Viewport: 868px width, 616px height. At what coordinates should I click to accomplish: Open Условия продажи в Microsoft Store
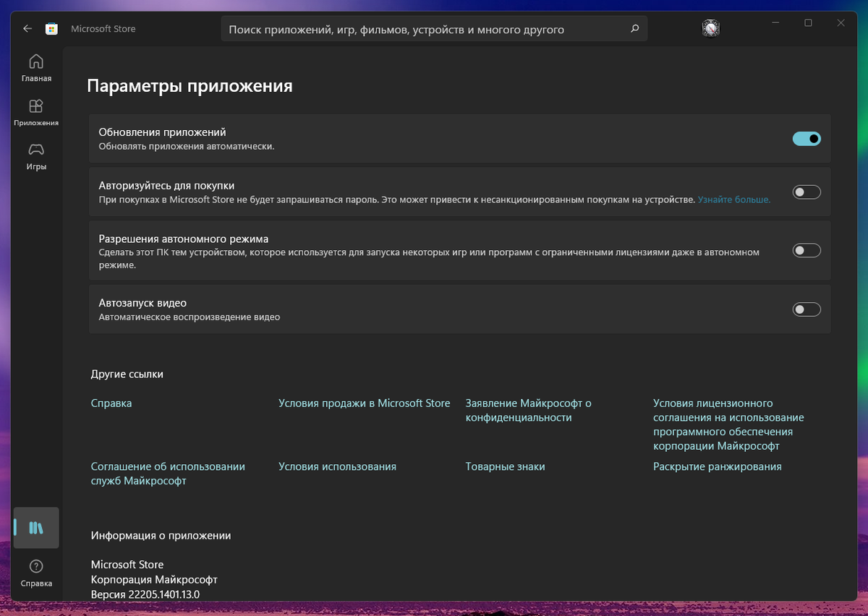(x=364, y=403)
